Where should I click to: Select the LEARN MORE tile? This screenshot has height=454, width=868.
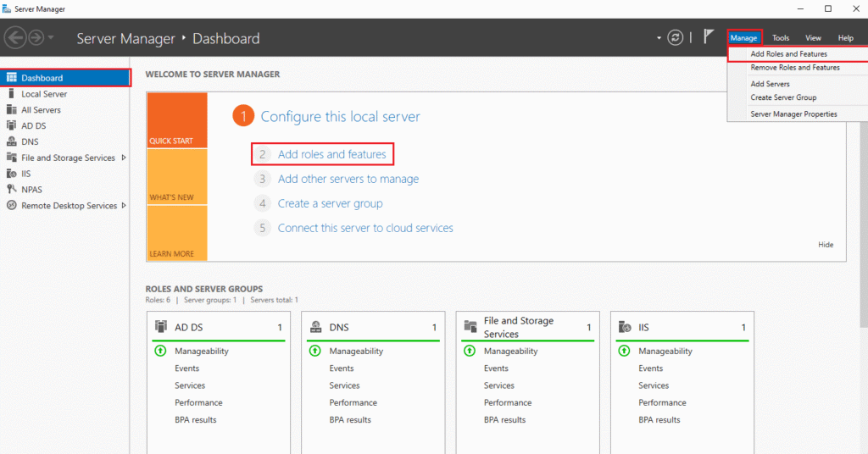[x=177, y=233]
